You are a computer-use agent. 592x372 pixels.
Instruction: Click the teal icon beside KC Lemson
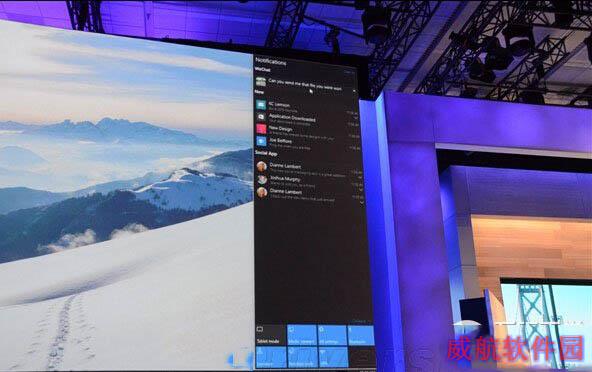[261, 104]
